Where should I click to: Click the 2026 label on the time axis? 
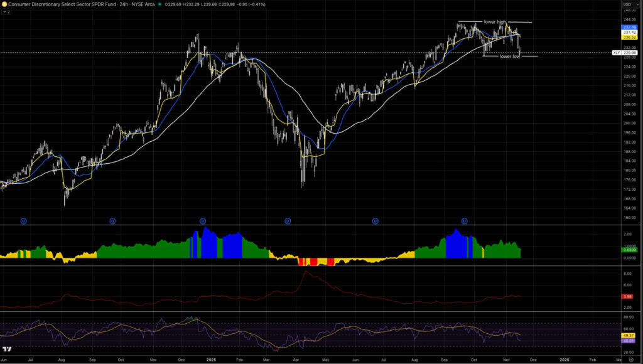coord(564,360)
